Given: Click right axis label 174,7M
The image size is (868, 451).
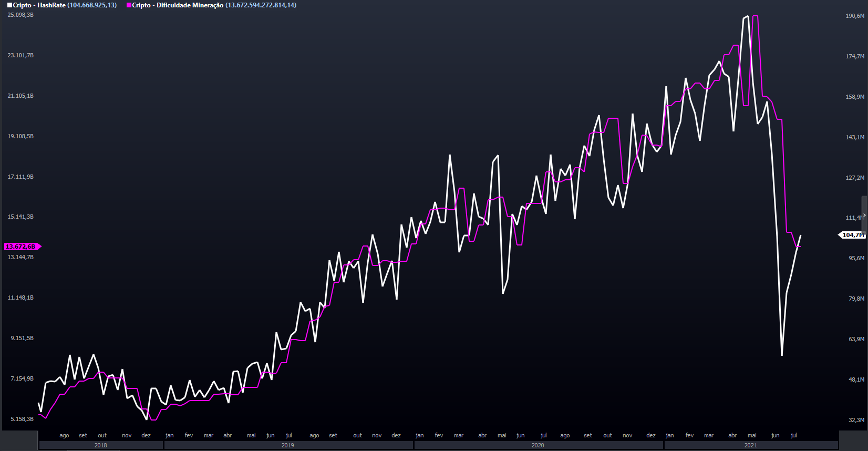Looking at the screenshot, I should pos(855,56).
